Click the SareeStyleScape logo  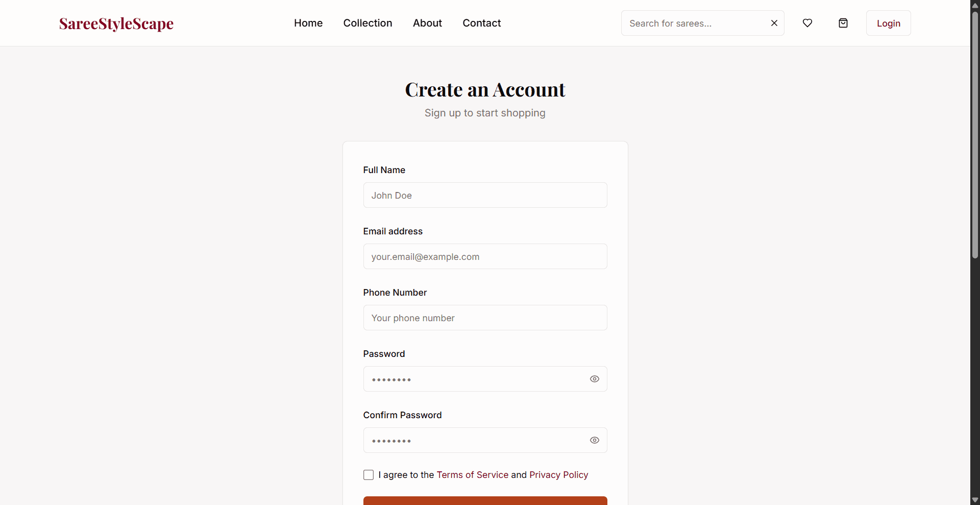[116, 23]
